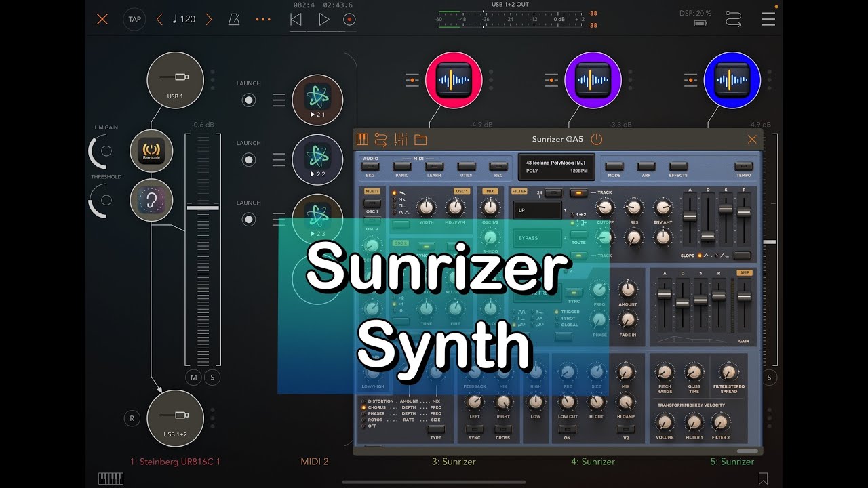This screenshot has width=868, height=488.
Task: Toggle the Sunrizer power bypass icon
Action: point(596,139)
